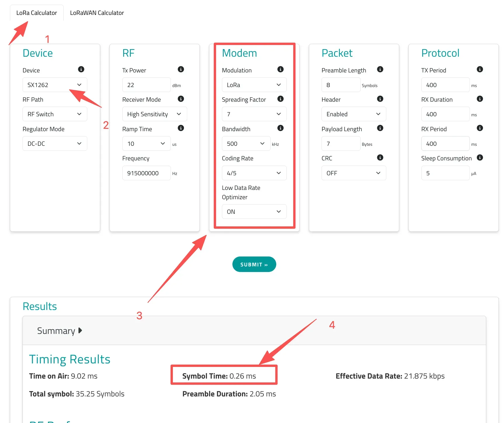Disable the packet Header option
This screenshot has height=423, width=504.
pos(353,114)
